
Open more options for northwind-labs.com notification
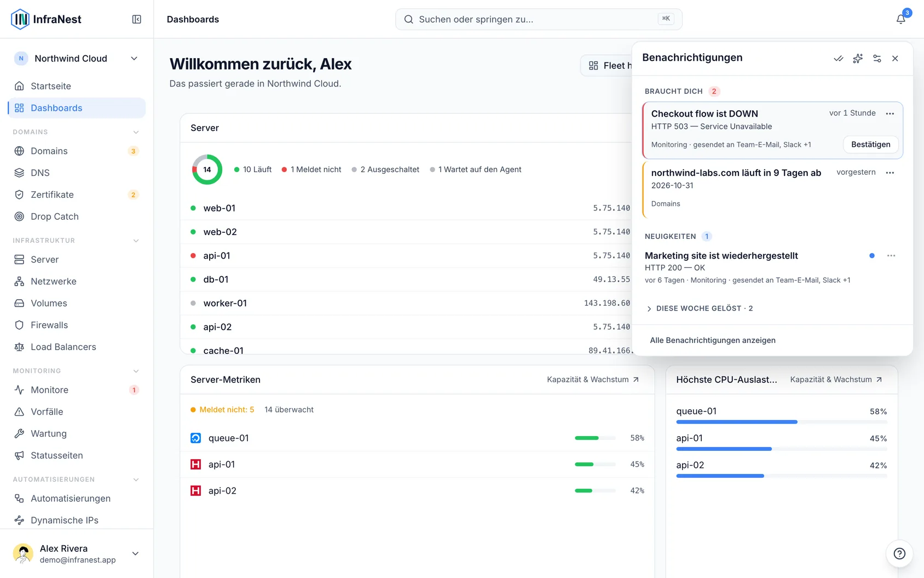click(890, 173)
